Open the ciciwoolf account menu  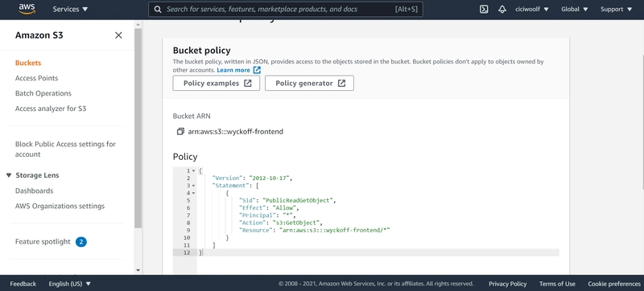point(532,9)
